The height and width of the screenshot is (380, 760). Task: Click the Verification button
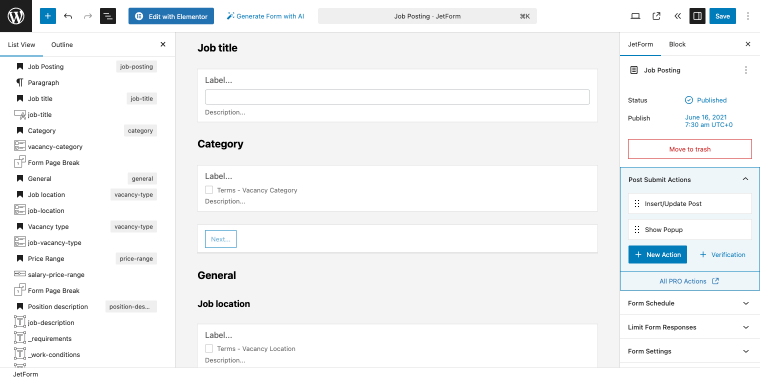[x=722, y=254]
